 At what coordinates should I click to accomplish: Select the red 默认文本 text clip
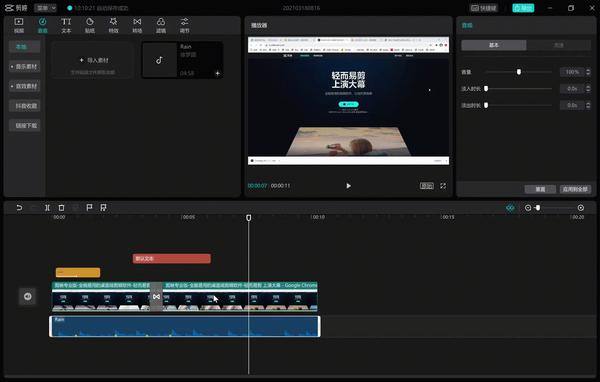(x=172, y=259)
